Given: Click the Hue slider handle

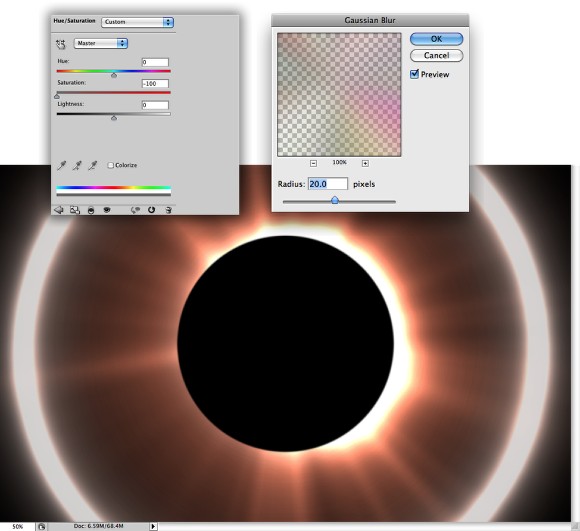Looking at the screenshot, I should click(x=114, y=75).
